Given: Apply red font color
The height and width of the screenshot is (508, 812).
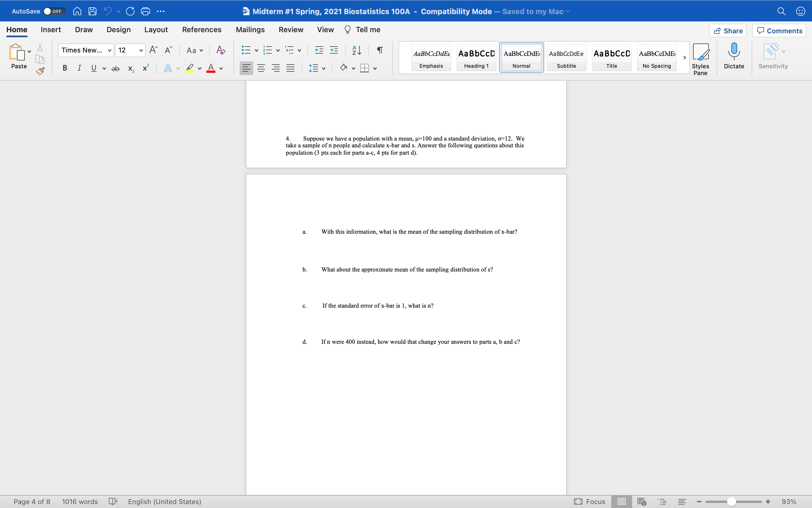Looking at the screenshot, I should click(211, 68).
